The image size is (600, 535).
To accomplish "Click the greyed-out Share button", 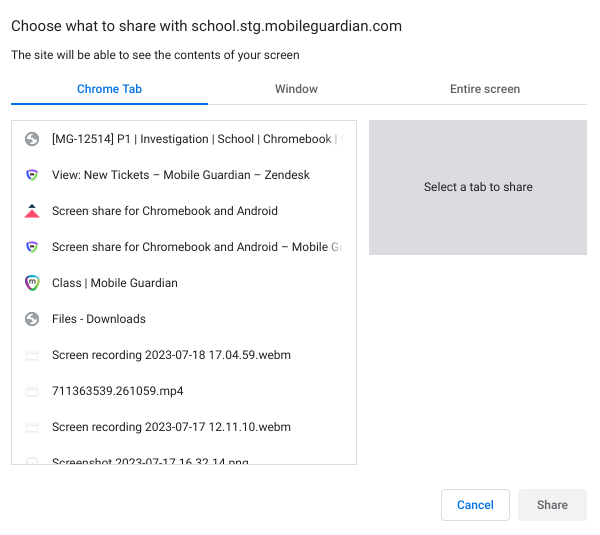I will [552, 505].
